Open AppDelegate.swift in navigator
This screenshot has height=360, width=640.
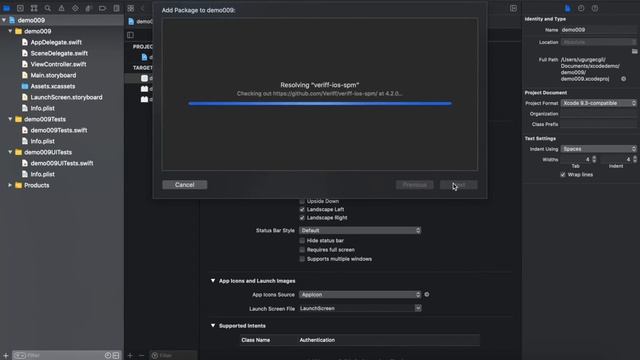[x=56, y=42]
